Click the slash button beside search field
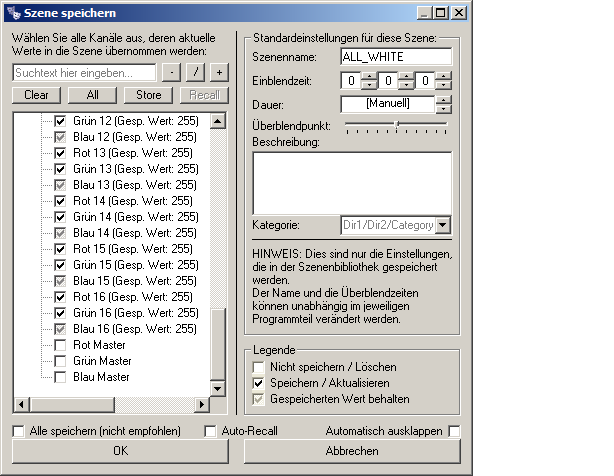 (x=195, y=73)
